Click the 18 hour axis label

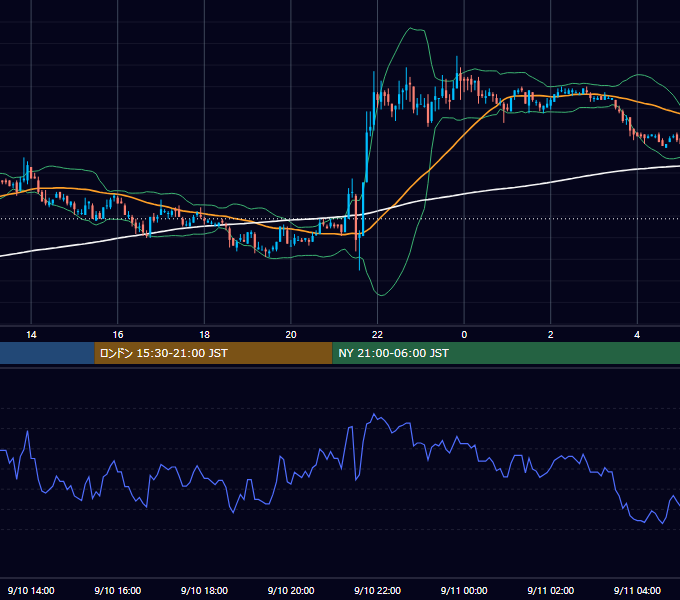204,335
